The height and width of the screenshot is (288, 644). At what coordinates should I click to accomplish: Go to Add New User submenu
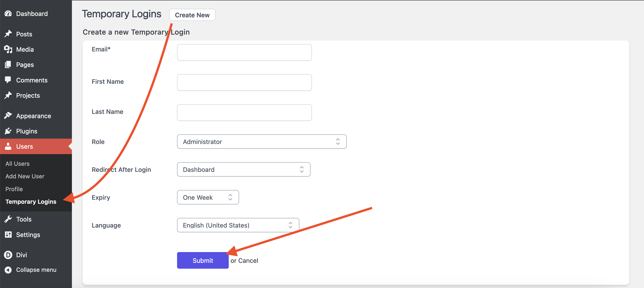point(25,176)
